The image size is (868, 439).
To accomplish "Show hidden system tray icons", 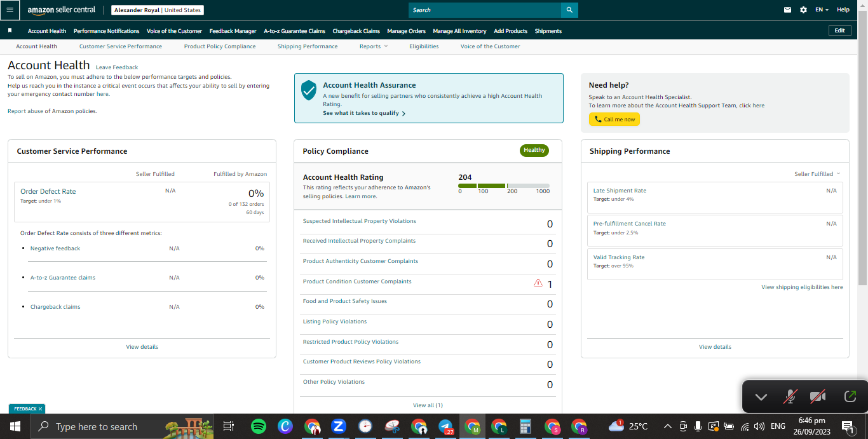I will (x=667, y=426).
